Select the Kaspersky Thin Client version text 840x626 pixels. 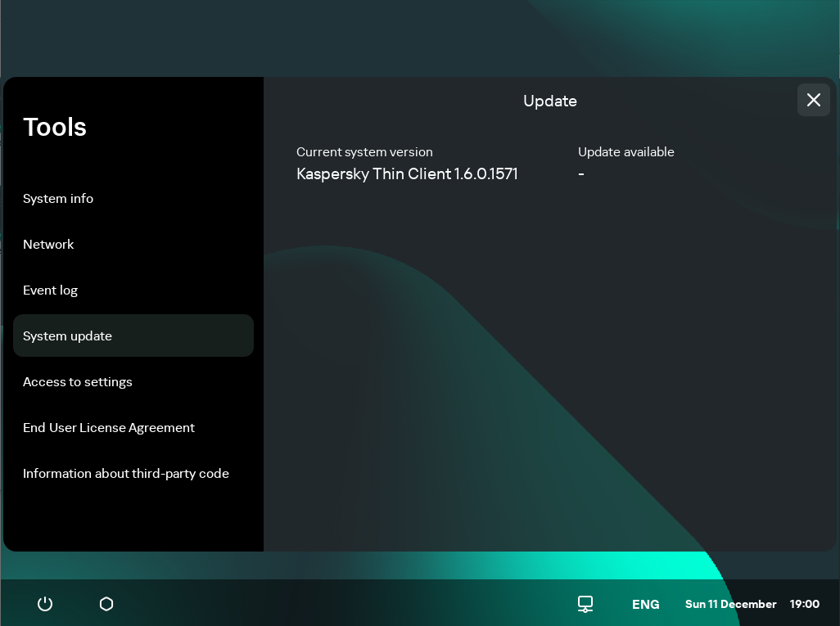[x=407, y=173]
